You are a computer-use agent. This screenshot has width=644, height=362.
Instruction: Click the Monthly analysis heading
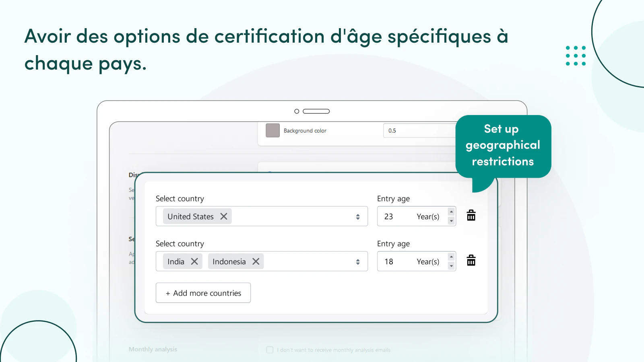(153, 349)
